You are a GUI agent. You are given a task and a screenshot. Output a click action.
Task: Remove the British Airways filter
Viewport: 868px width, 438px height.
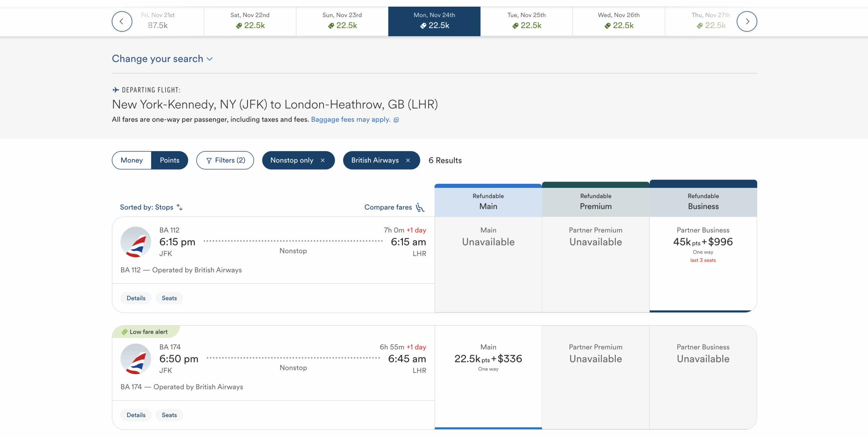click(408, 160)
